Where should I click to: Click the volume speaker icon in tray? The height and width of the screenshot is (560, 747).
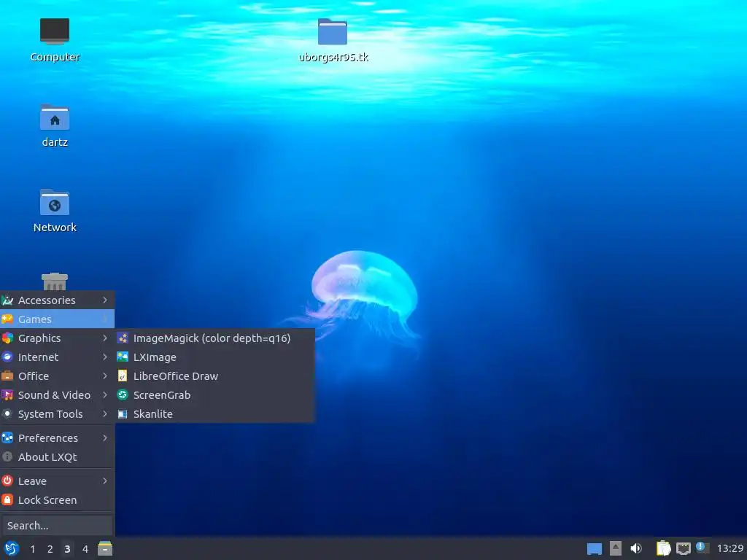tap(636, 548)
